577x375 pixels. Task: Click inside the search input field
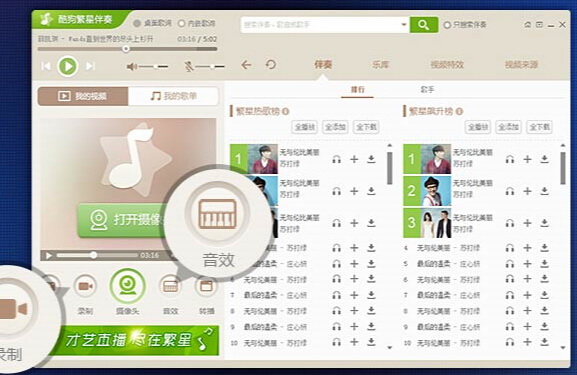pos(320,25)
